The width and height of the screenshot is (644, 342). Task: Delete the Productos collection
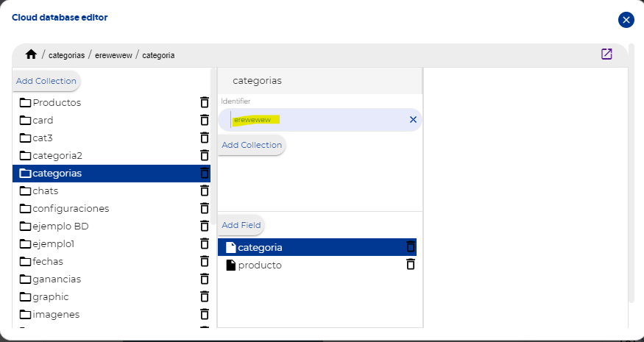(x=204, y=102)
